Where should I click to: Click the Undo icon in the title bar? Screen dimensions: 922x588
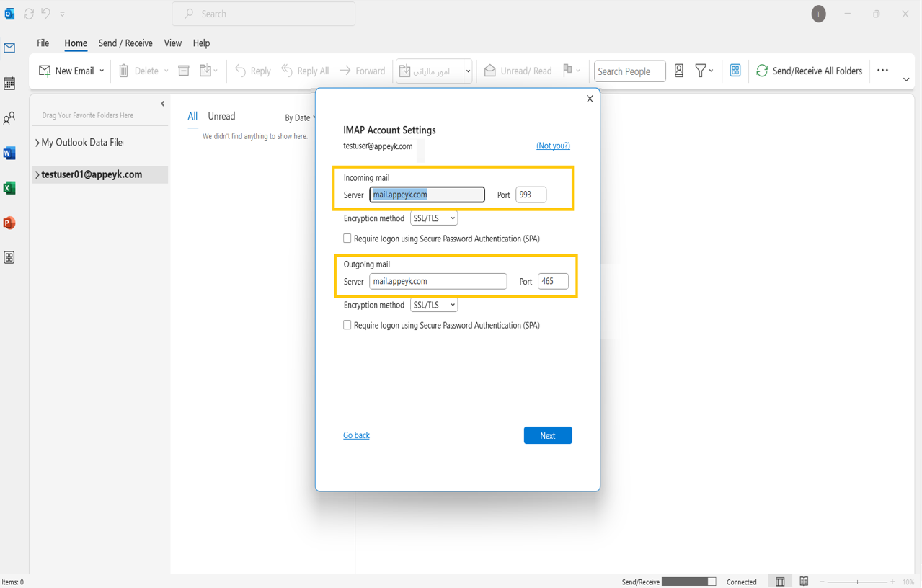tap(46, 14)
